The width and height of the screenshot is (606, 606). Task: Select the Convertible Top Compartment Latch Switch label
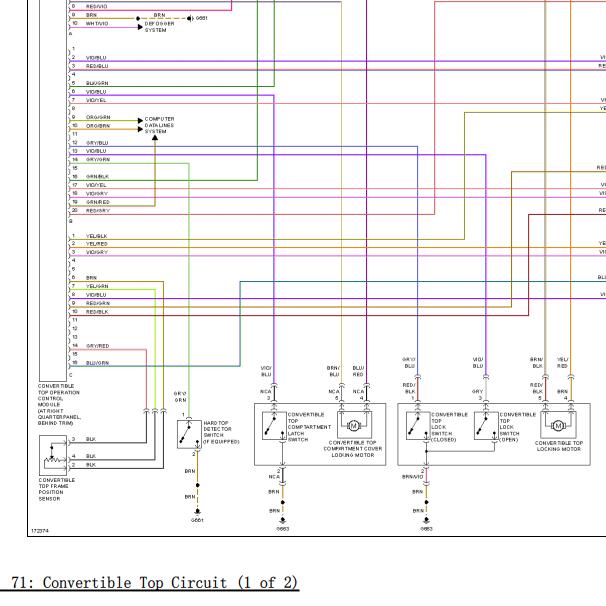point(309,427)
